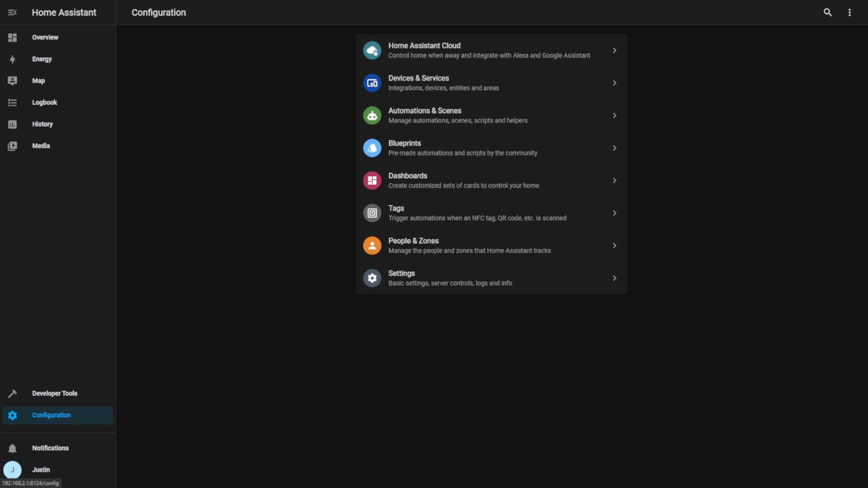Open Automations & Scenes title
The width and height of the screenshot is (868, 488).
click(425, 110)
